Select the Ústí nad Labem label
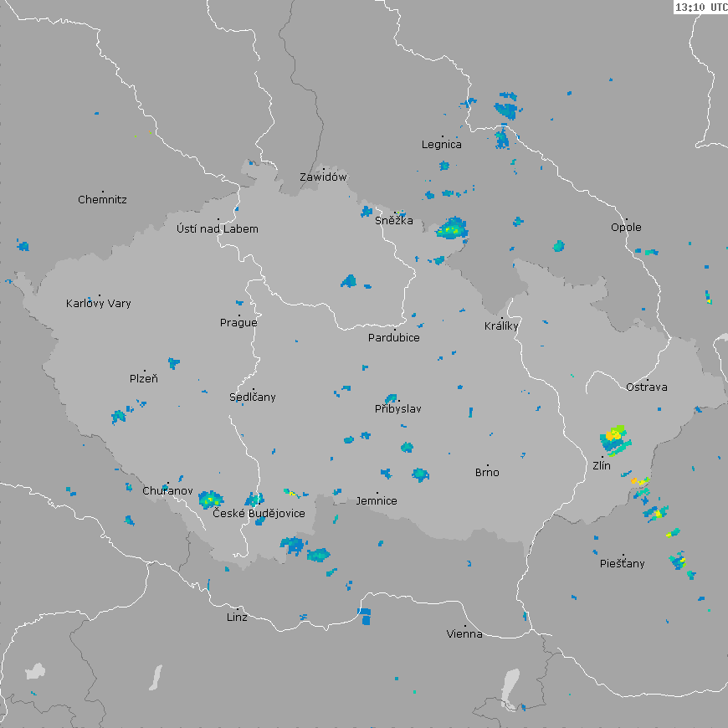Viewport: 728px width, 728px height. click(218, 229)
